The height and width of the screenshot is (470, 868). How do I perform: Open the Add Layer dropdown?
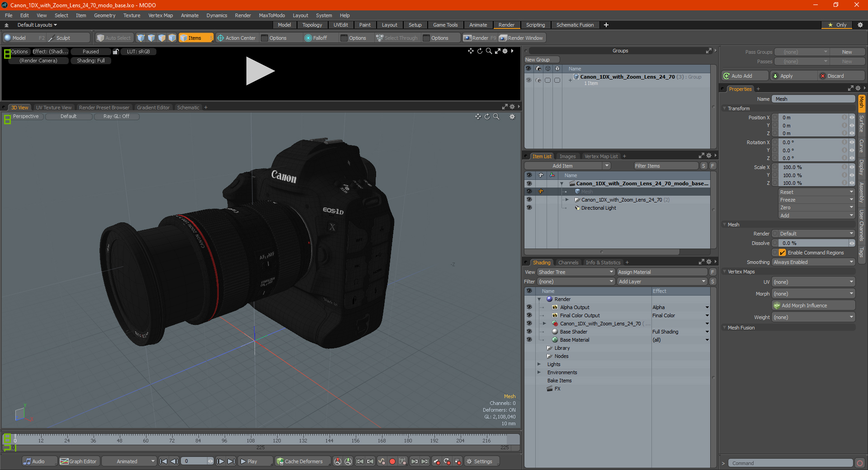(662, 282)
